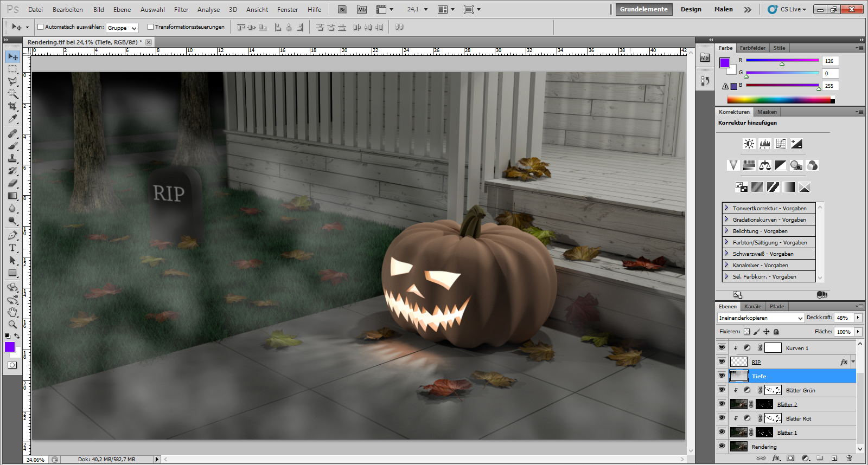Click the R channel slider in the Farbe panel
Viewport: 868px width, 465px height.
(x=782, y=61)
